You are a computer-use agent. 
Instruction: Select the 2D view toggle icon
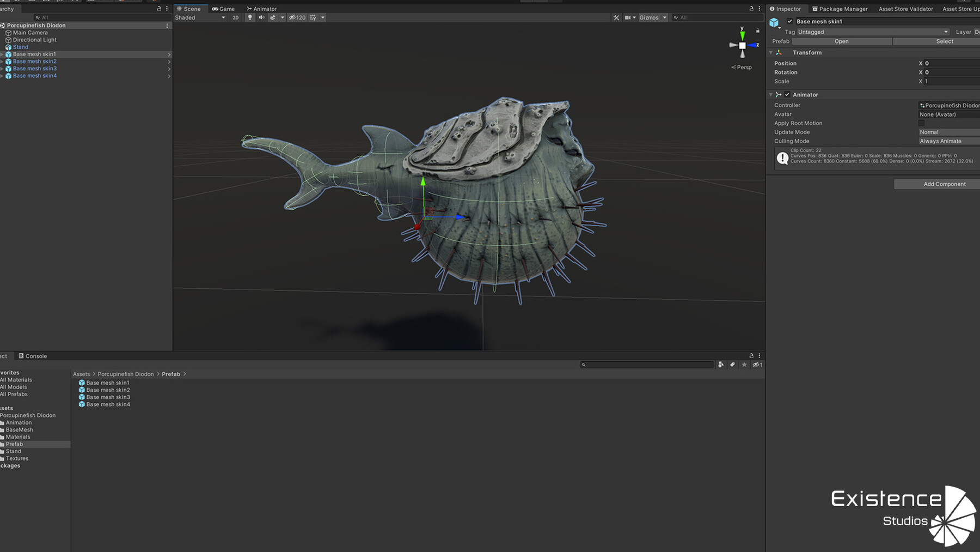click(x=235, y=17)
